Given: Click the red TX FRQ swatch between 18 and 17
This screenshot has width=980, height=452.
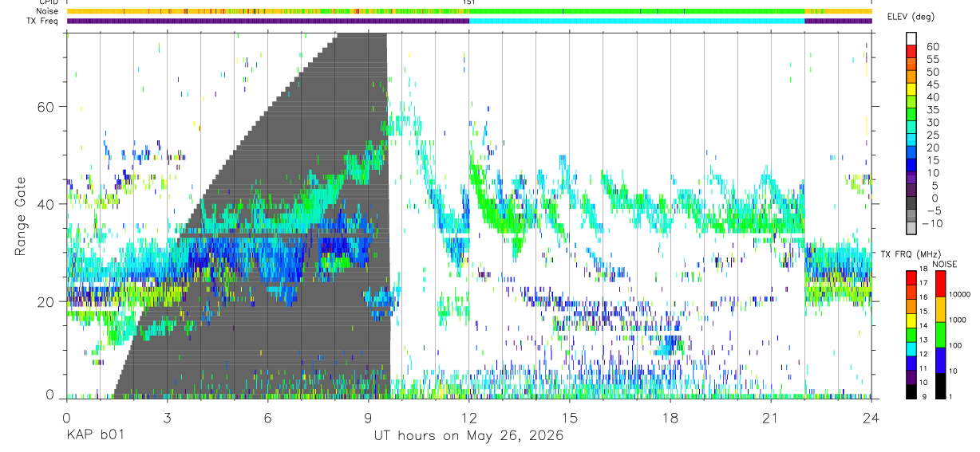Looking at the screenshot, I should [911, 278].
